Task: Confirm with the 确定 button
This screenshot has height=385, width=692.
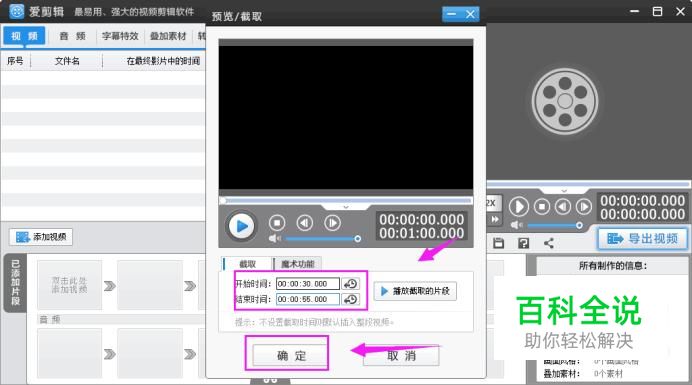Action: pyautogui.click(x=290, y=355)
